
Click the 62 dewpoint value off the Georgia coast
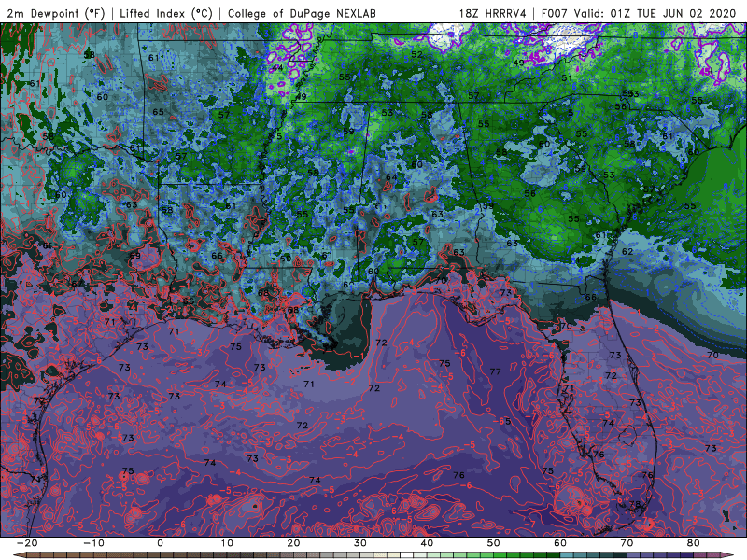click(627, 251)
